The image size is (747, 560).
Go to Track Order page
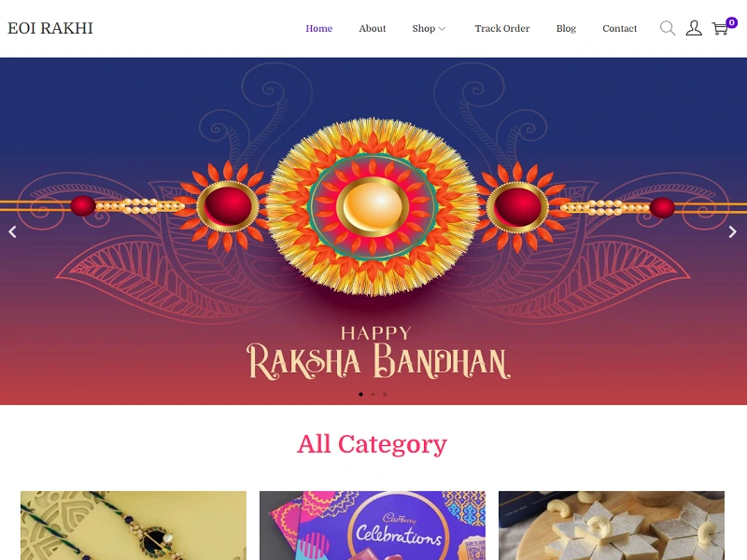(x=502, y=29)
